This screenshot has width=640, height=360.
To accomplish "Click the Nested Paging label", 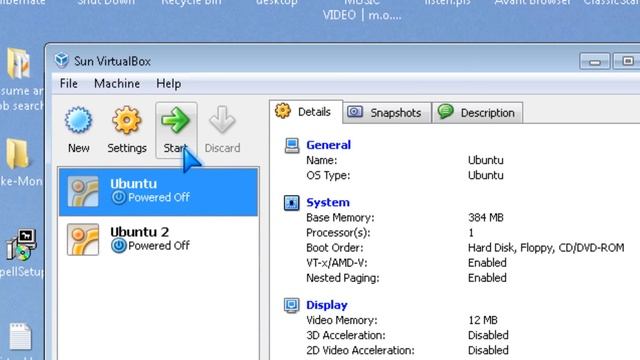I will (x=342, y=278).
